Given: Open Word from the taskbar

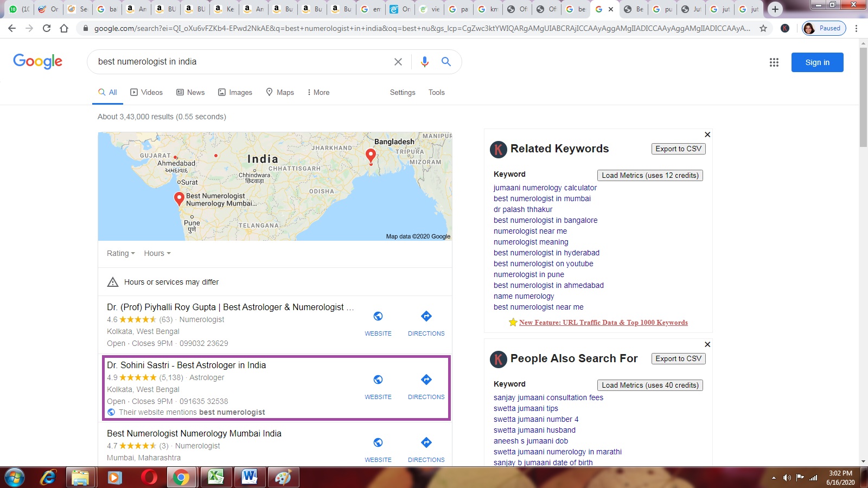Looking at the screenshot, I should [250, 478].
